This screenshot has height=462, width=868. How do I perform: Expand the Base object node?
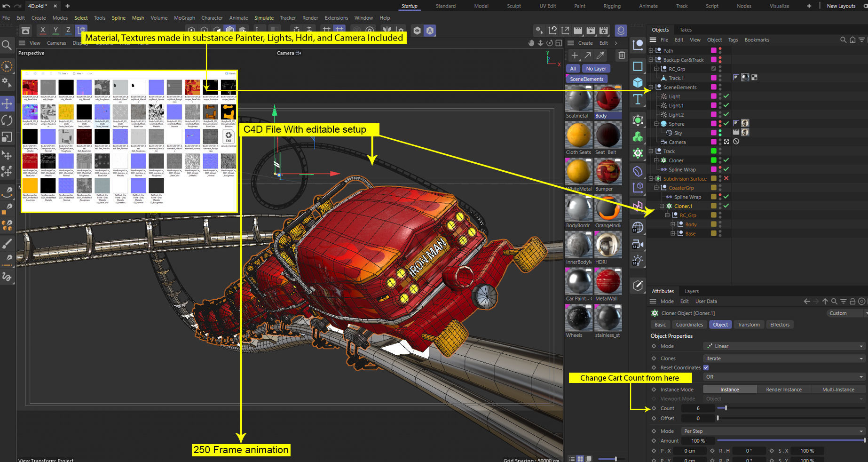pyautogui.click(x=673, y=233)
